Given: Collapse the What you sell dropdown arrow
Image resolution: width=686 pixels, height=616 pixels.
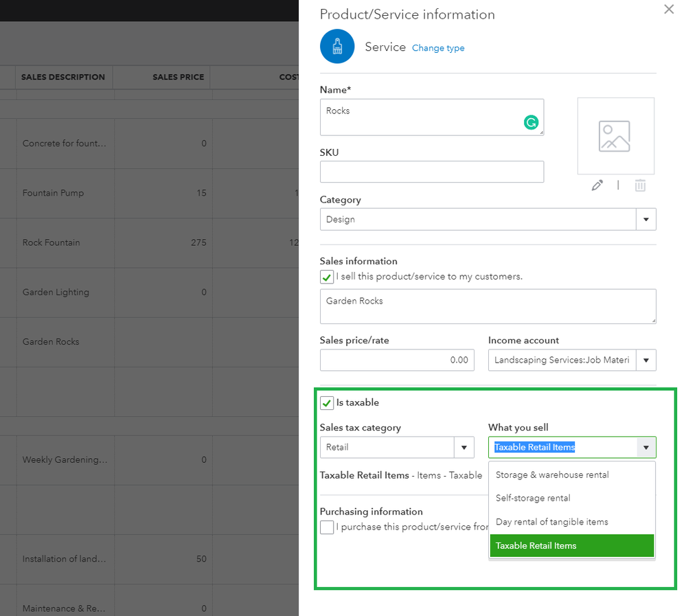Looking at the screenshot, I should point(645,448).
